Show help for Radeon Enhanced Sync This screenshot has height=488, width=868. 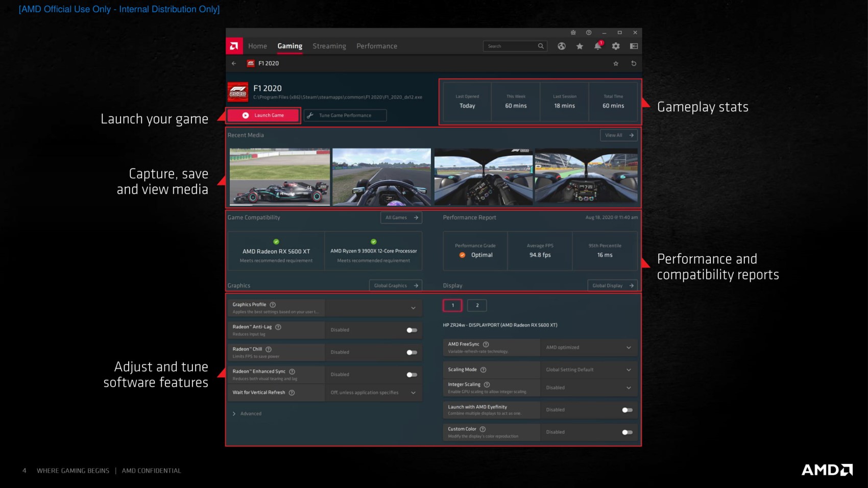pos(292,372)
